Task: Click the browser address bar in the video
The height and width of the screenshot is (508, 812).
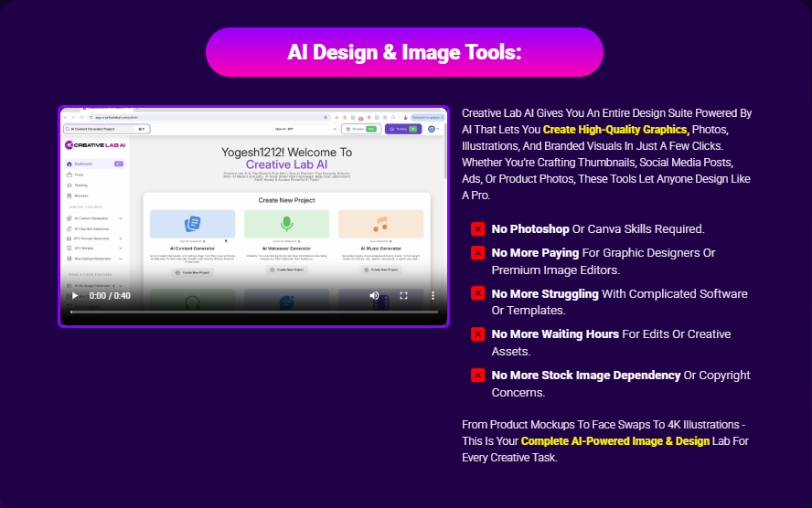Action: [x=208, y=118]
